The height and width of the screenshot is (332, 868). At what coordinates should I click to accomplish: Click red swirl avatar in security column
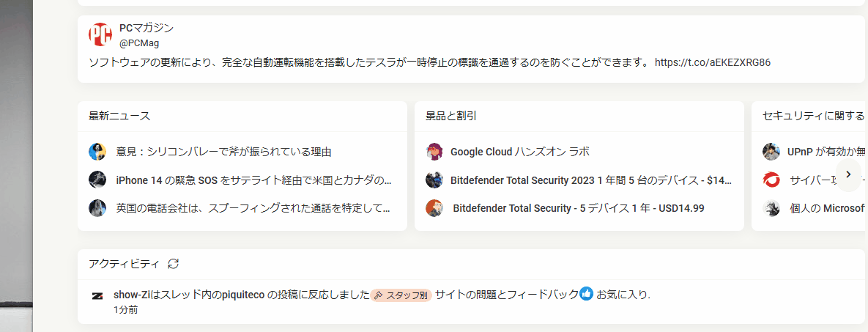(x=771, y=180)
